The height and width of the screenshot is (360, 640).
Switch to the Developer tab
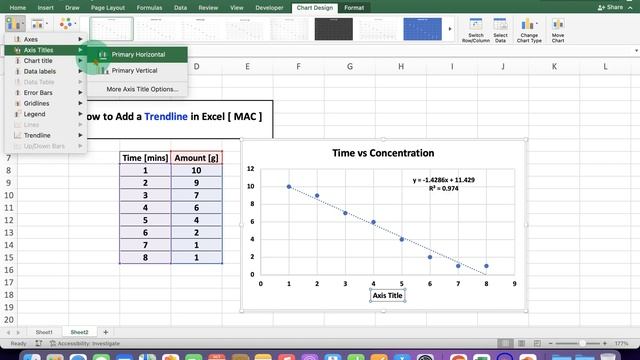pyautogui.click(x=269, y=8)
